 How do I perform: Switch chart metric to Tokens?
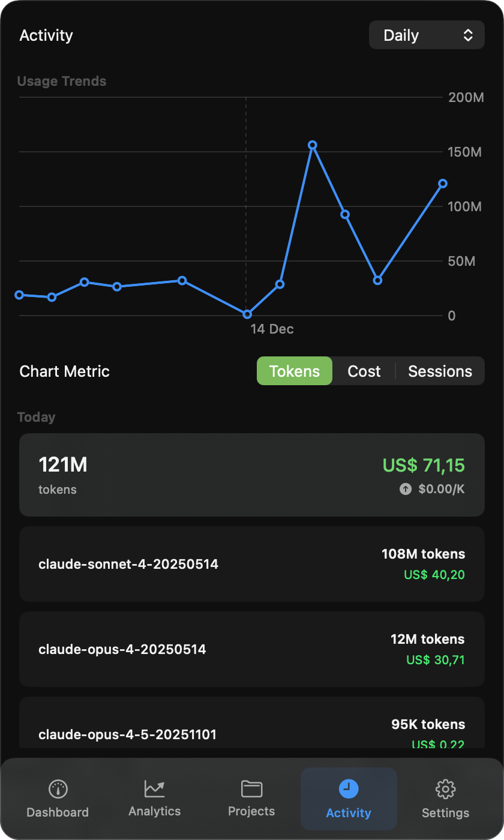point(295,371)
